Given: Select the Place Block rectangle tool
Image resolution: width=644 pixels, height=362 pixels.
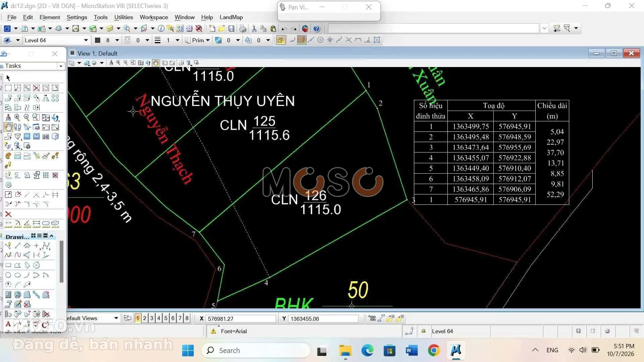Looking at the screenshot, I should (8, 265).
